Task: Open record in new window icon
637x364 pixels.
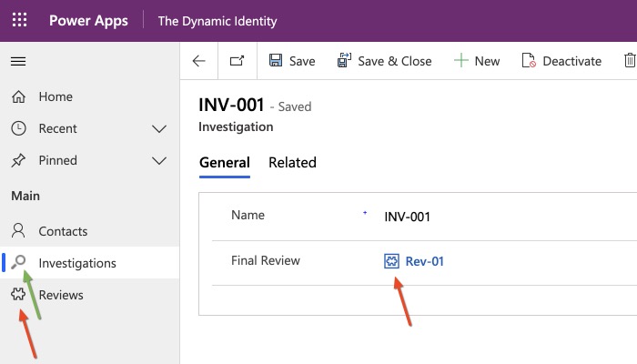Action: (237, 61)
